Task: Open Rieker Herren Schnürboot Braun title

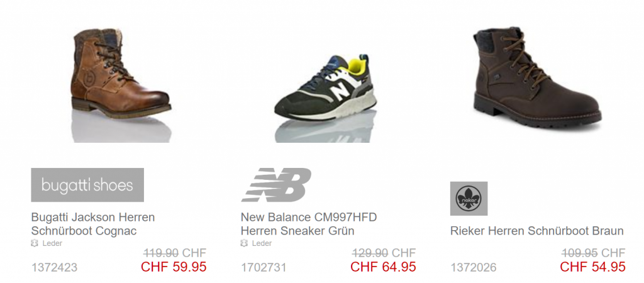Action: [x=537, y=230]
